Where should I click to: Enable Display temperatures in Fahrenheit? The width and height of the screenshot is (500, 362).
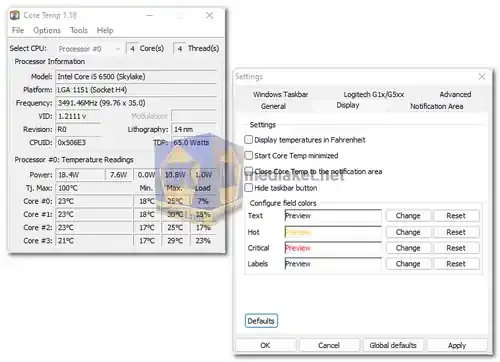coord(249,140)
